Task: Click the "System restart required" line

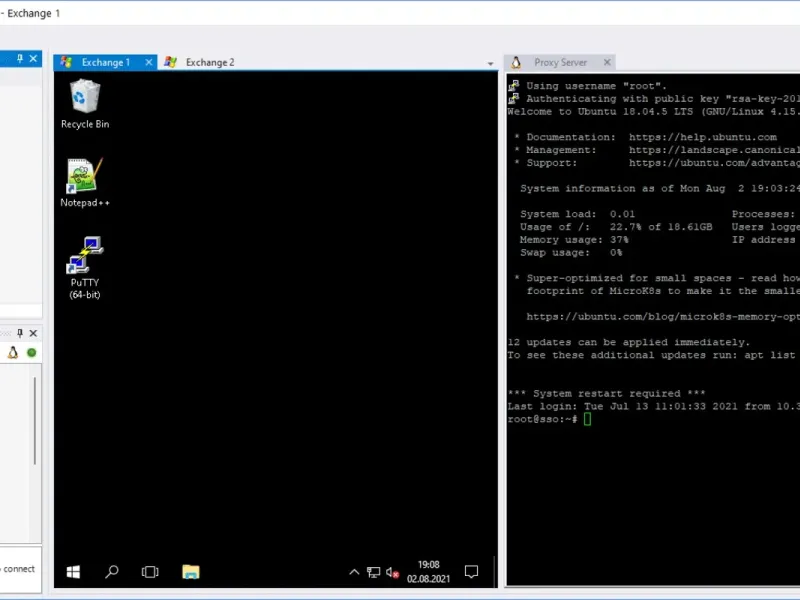Action: coord(606,393)
